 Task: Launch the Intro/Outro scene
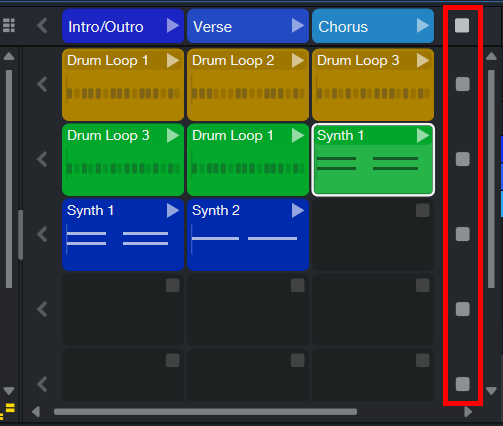tap(173, 26)
